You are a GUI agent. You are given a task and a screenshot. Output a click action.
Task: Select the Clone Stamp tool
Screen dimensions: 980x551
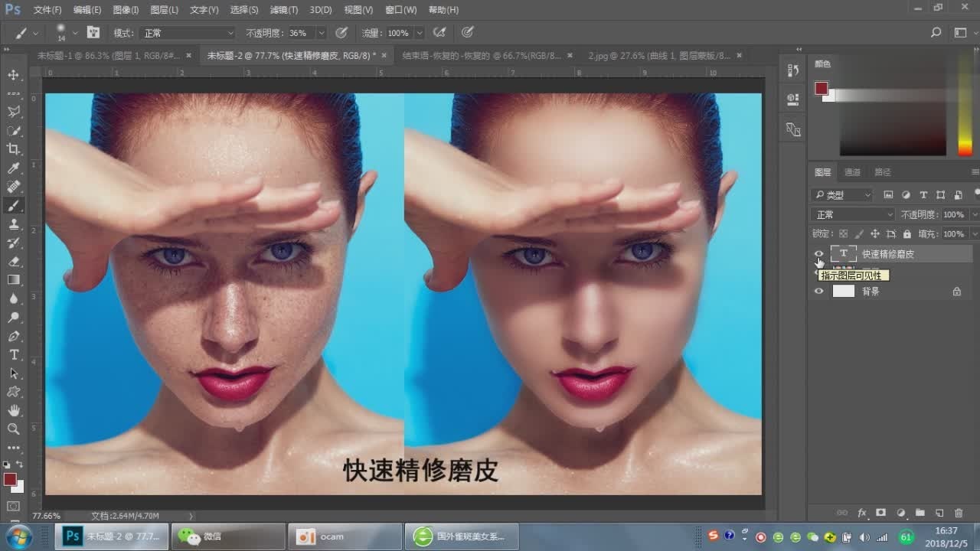pyautogui.click(x=14, y=224)
